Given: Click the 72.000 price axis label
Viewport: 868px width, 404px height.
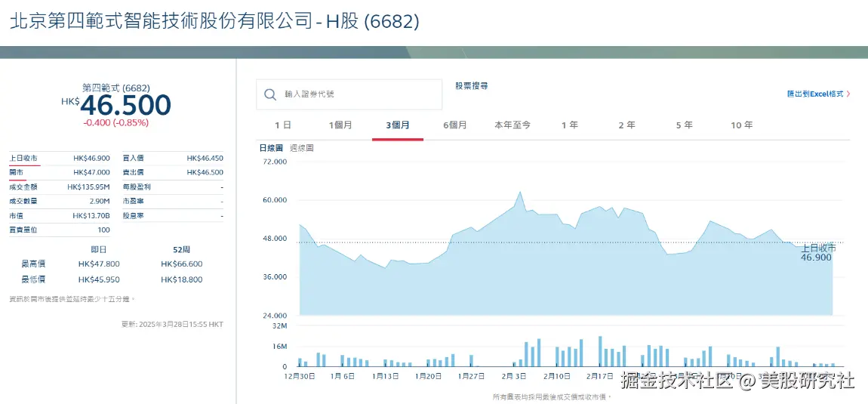Looking at the screenshot, I should 275,162.
